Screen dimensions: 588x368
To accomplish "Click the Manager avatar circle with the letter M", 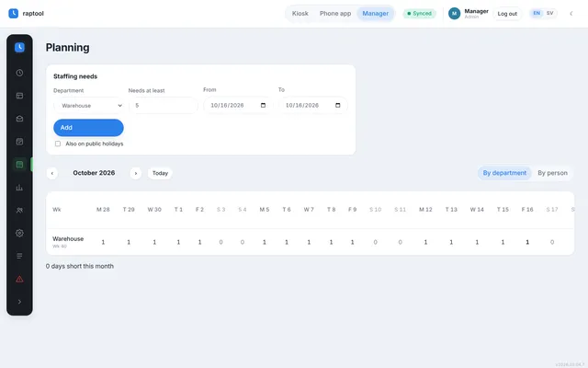I will tap(454, 14).
